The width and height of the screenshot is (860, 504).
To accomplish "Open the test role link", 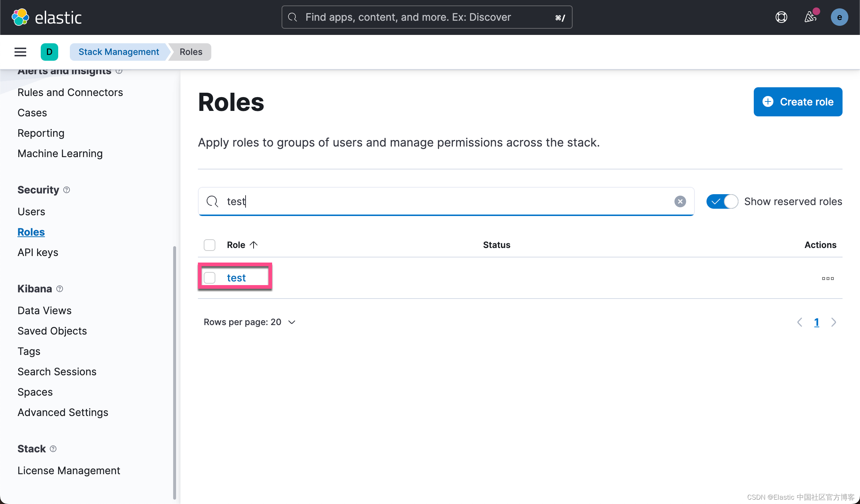I will [x=236, y=278].
